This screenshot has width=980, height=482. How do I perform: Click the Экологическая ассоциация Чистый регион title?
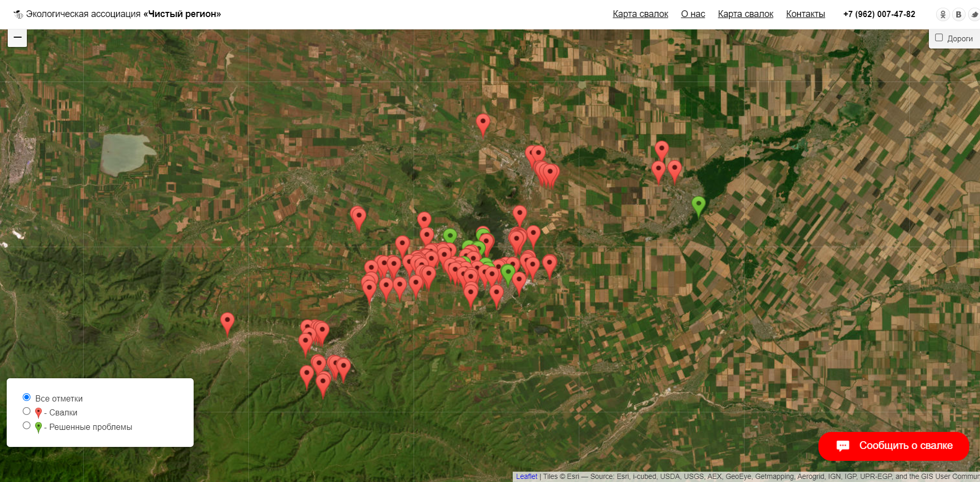click(x=123, y=14)
